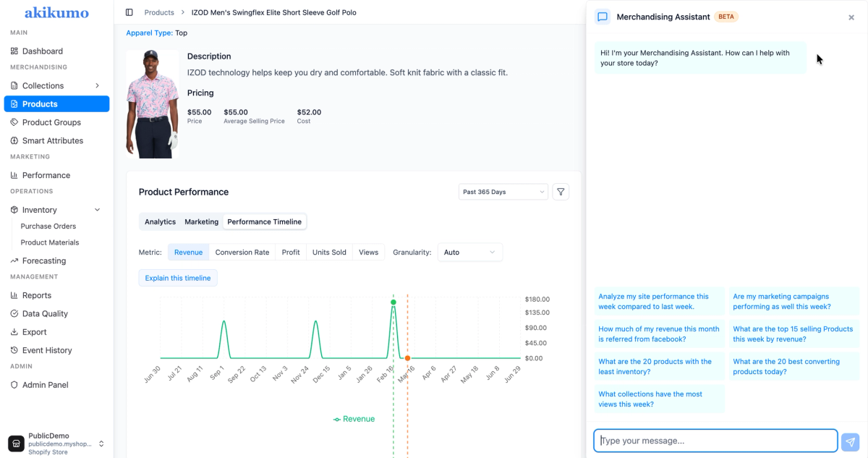Select the Conversion Rate metric
Image resolution: width=868 pixels, height=458 pixels.
click(x=242, y=253)
